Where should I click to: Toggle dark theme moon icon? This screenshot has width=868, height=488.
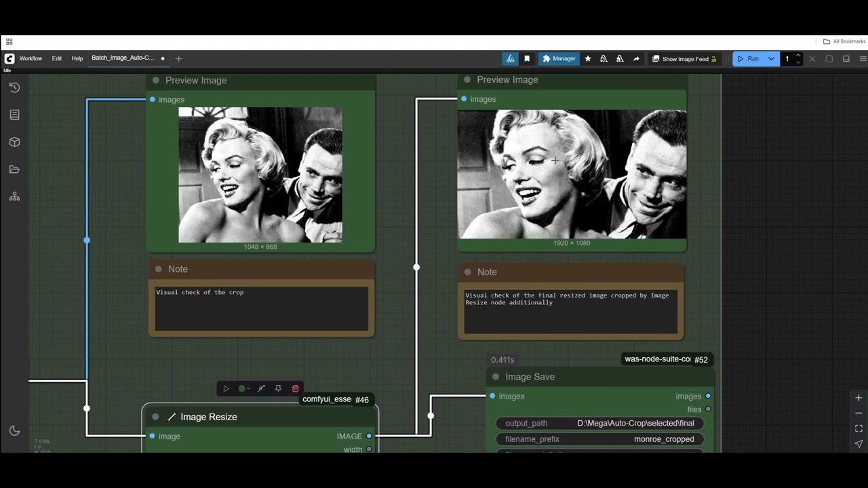14,430
